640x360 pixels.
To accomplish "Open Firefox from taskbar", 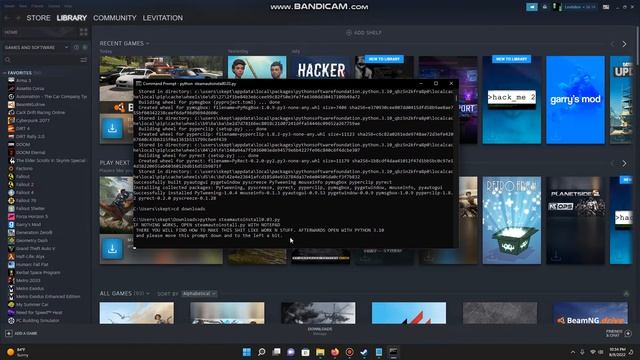I will (x=335, y=352).
